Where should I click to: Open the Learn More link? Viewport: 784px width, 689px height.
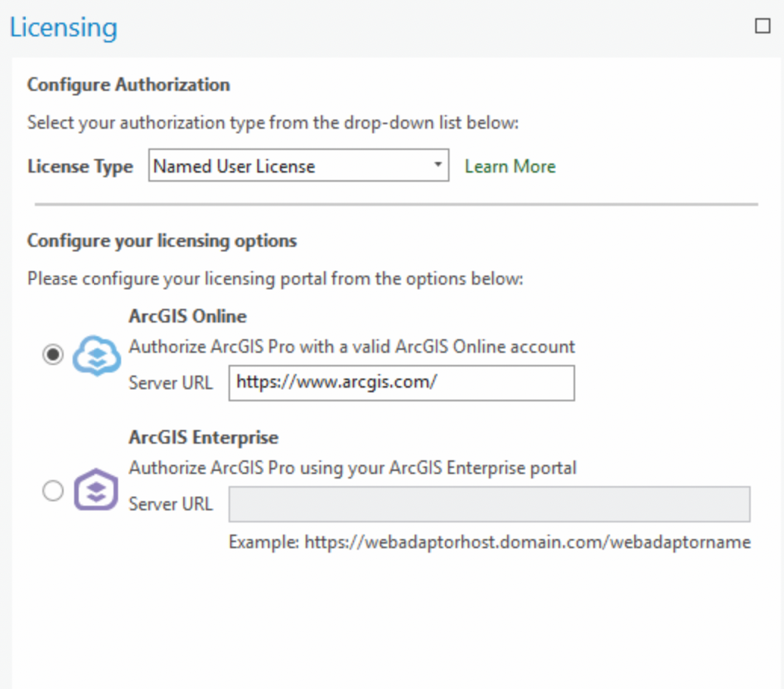pyautogui.click(x=510, y=166)
